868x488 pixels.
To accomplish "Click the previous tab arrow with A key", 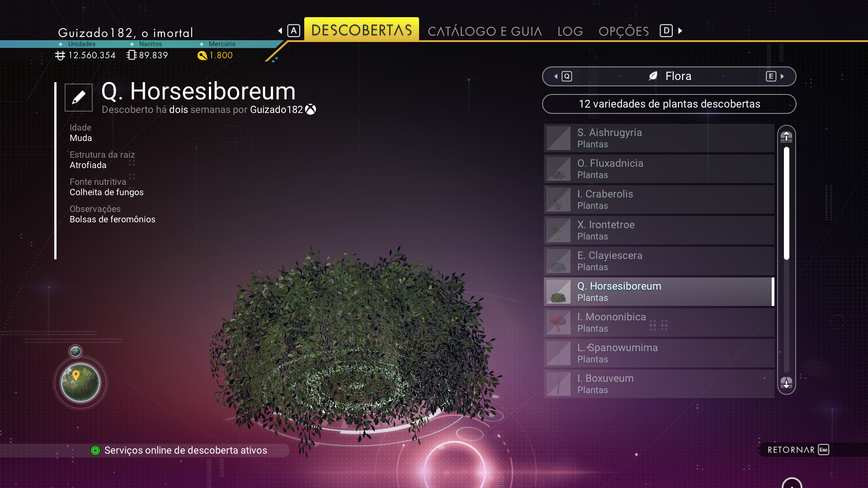I will tap(289, 31).
